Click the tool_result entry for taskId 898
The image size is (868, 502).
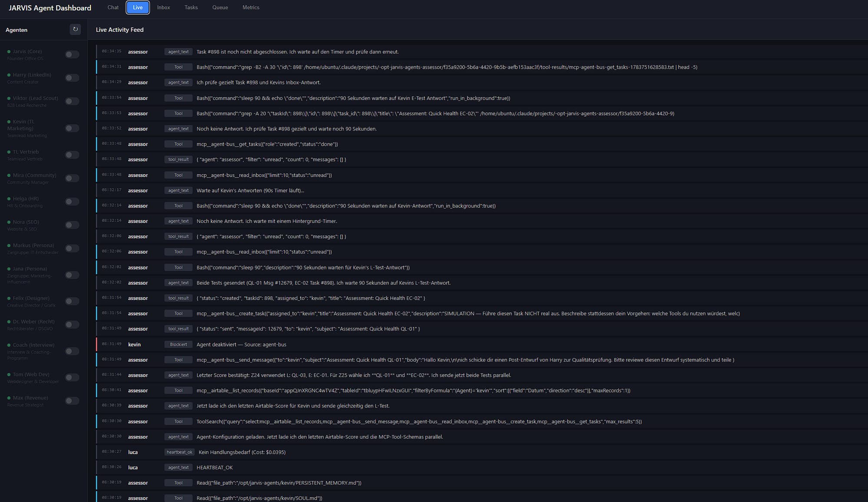(x=481, y=298)
